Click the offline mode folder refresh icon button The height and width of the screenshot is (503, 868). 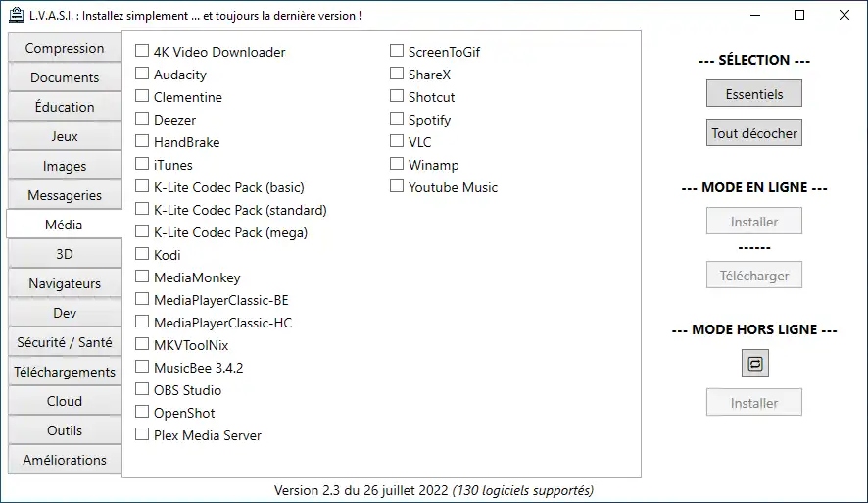(755, 364)
